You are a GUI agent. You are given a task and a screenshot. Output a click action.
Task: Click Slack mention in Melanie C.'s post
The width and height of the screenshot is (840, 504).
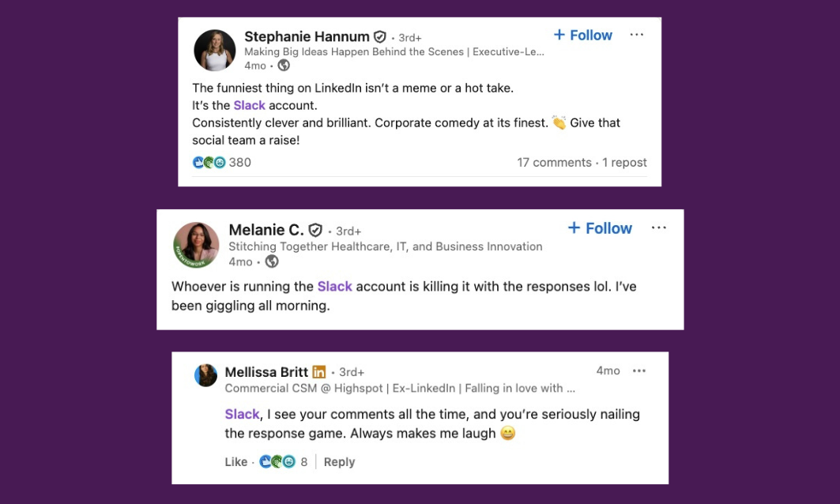334,287
